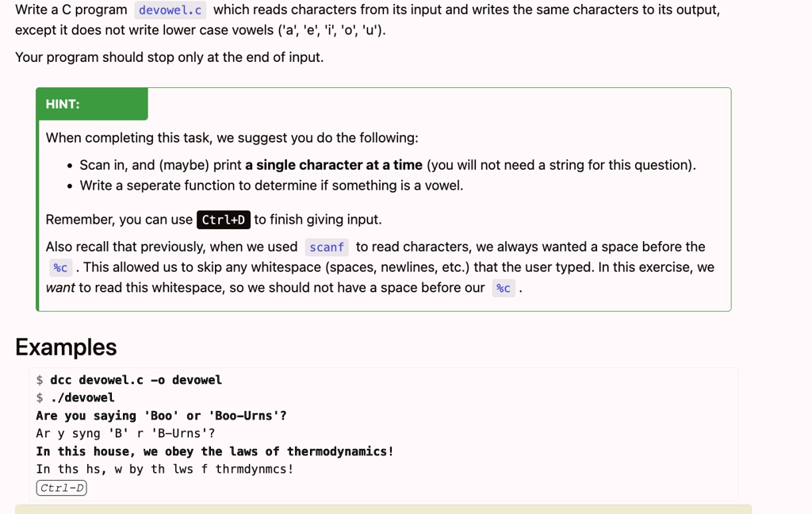This screenshot has width=812, height=514.
Task: Click the last %c code label in hint
Action: (504, 288)
